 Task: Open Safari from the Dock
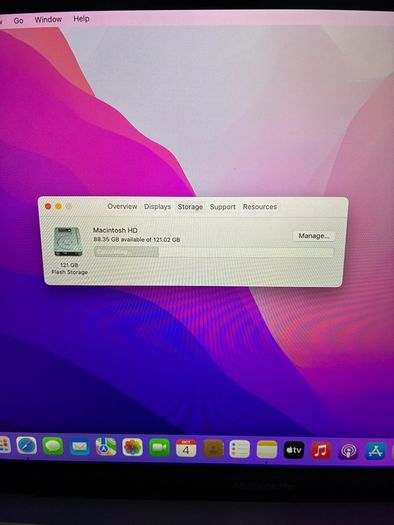26,446
